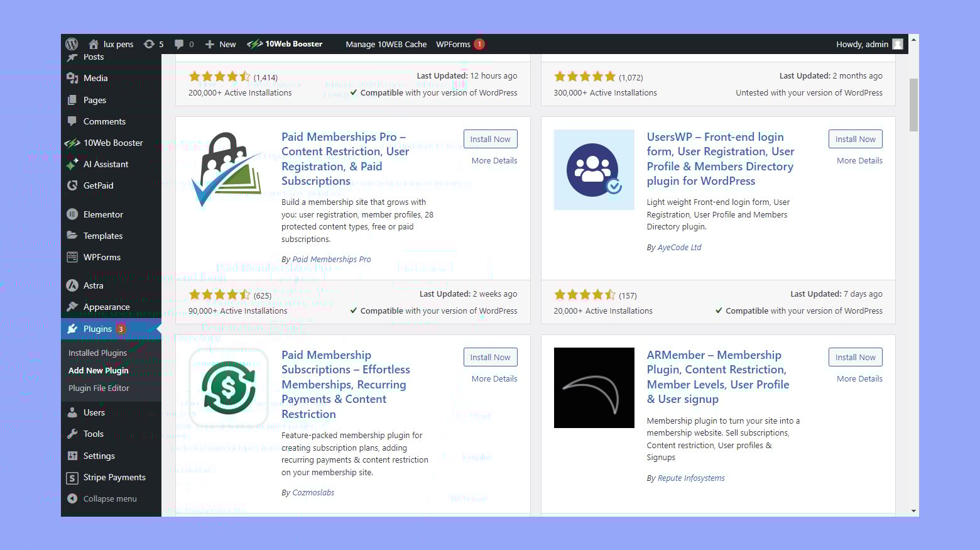View More Details for UsersWP plugin
Viewport: 980px width, 550px height.
click(859, 160)
